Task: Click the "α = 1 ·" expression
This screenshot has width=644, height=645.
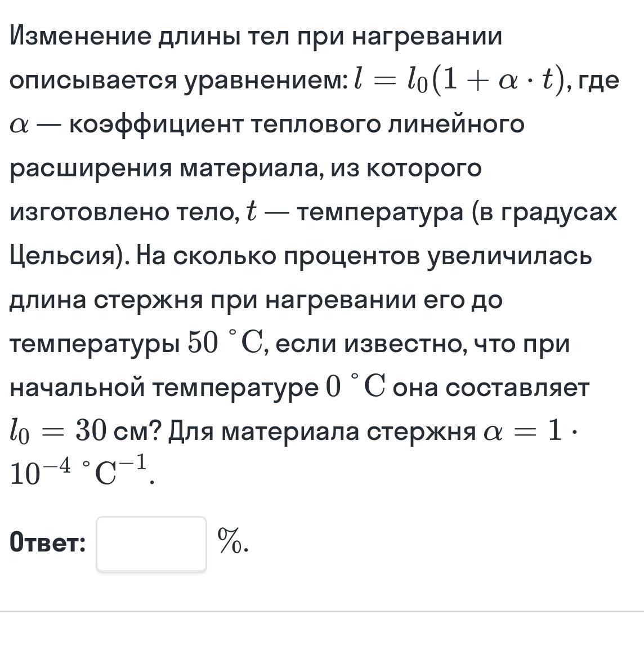Action: click(530, 432)
